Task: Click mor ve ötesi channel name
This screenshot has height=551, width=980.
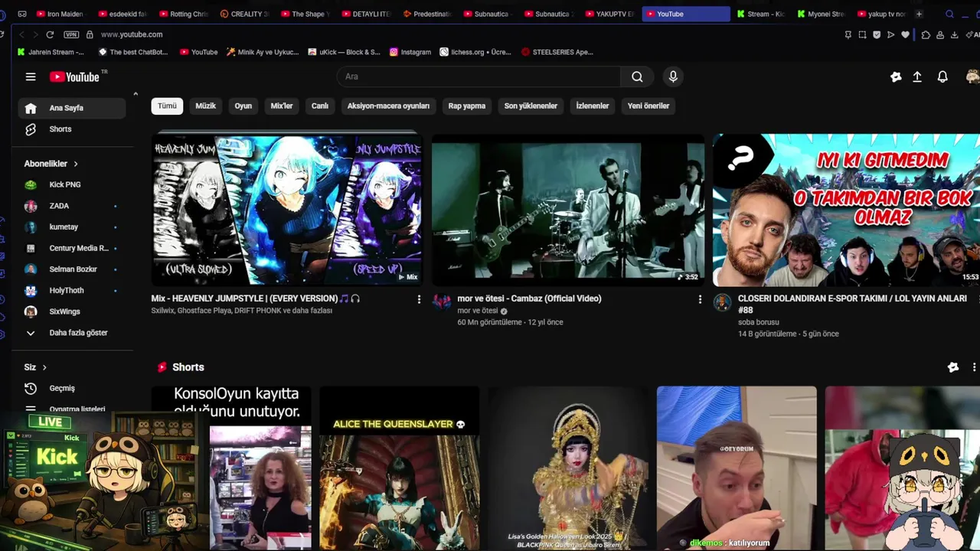Action: 478,311
